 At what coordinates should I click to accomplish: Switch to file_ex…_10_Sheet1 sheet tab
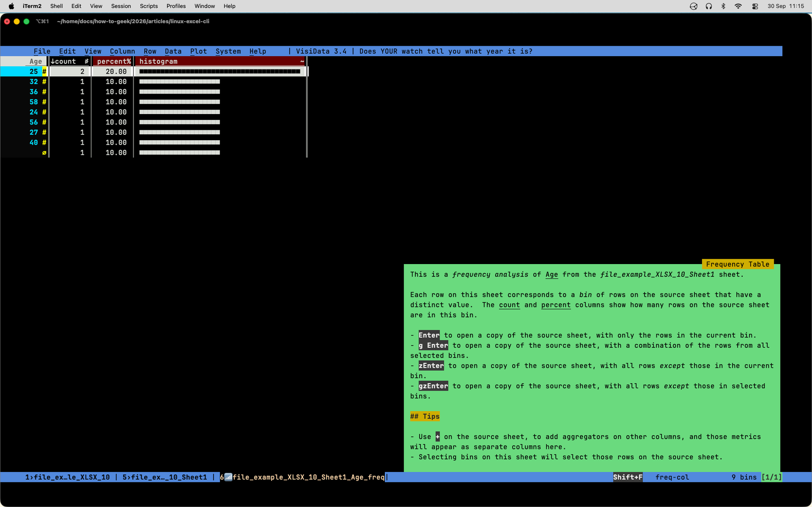[164, 477]
